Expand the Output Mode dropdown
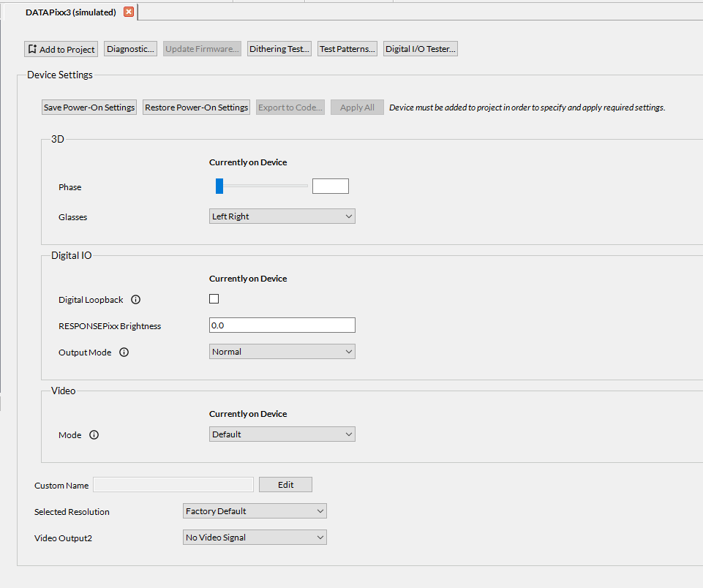703x588 pixels. (x=282, y=352)
